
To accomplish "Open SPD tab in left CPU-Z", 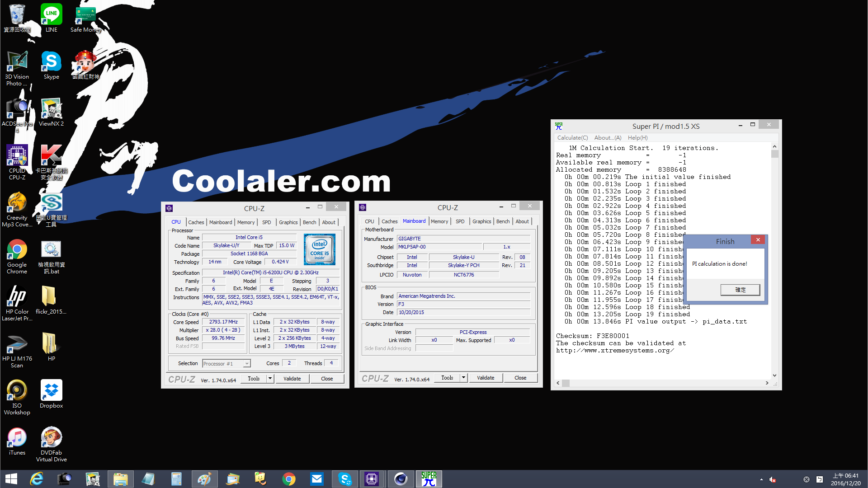I will point(267,222).
